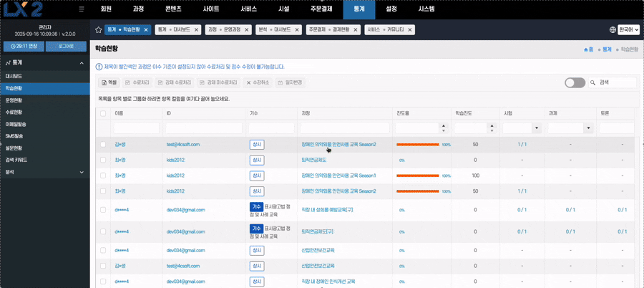
Task: Click the globe language icon
Action: tap(613, 30)
